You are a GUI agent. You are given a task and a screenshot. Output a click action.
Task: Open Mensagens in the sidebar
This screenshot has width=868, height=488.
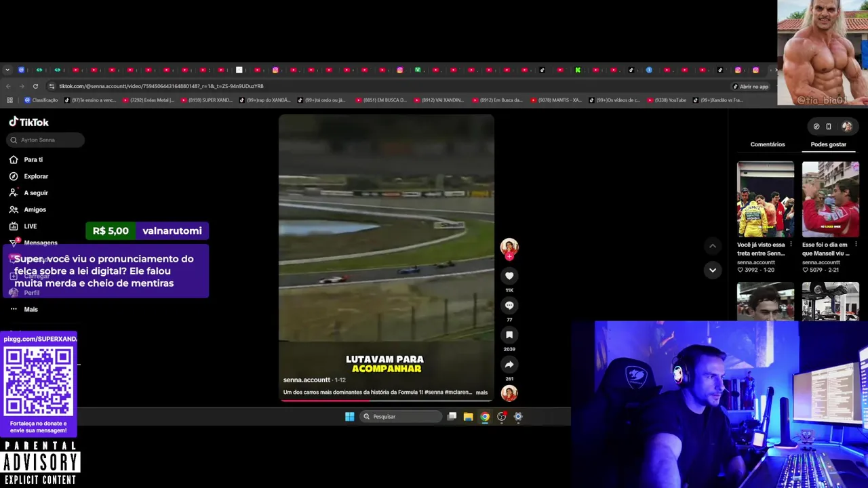[x=33, y=243]
